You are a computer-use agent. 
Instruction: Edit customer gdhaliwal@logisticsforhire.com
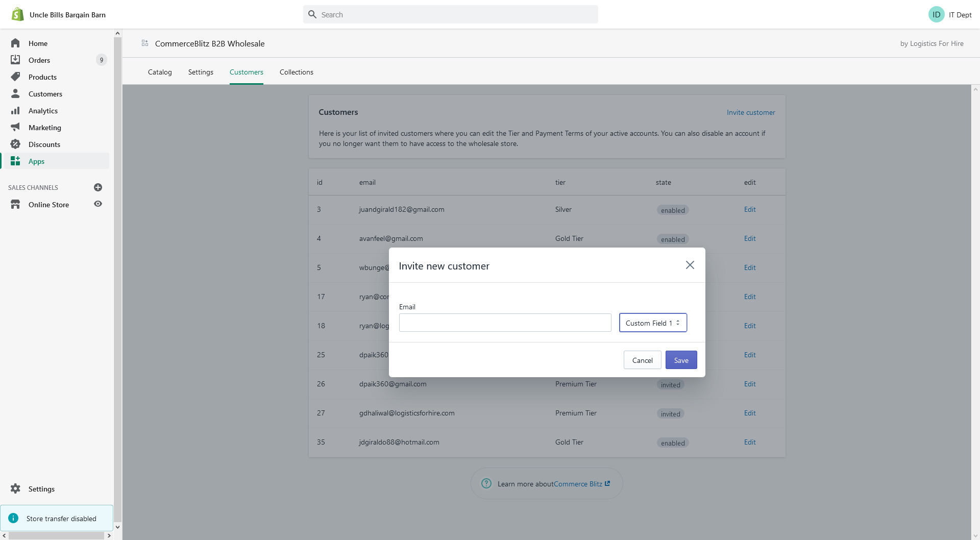pos(750,413)
